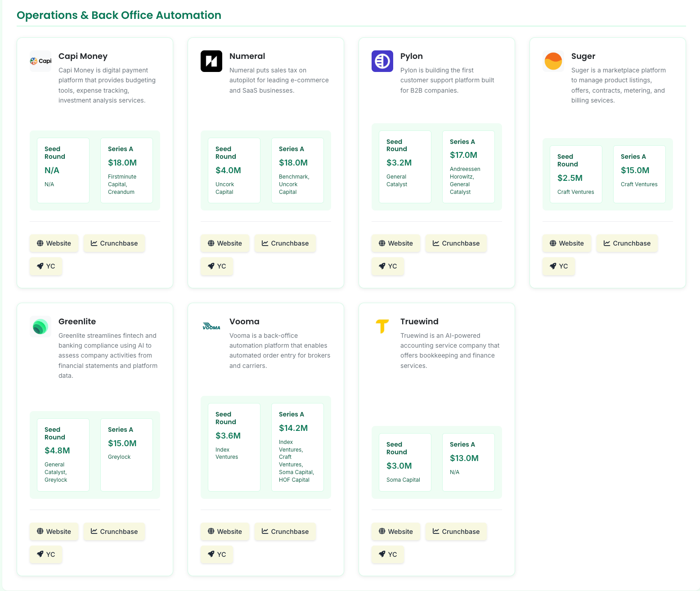Open Capi Money's Website link
Viewport: 700px width, 591px height.
[x=54, y=243]
